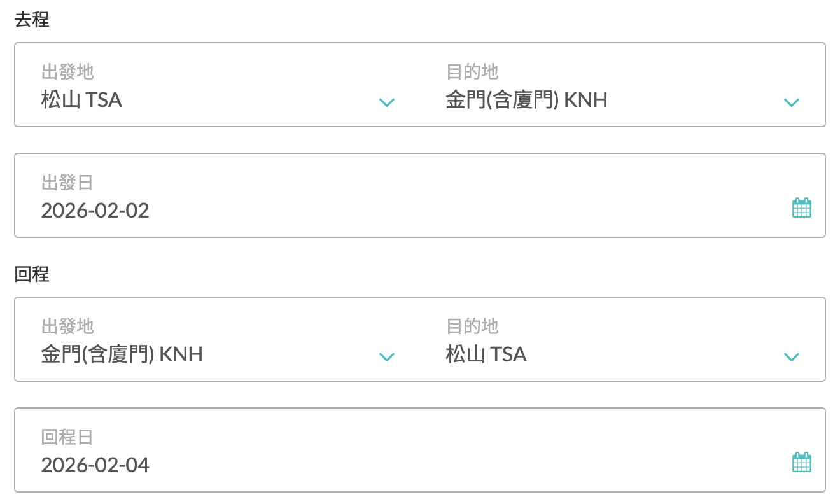Select the 金門(含廈門) KNH value under 去程 目的地
This screenshot has width=840, height=504.
click(x=526, y=100)
